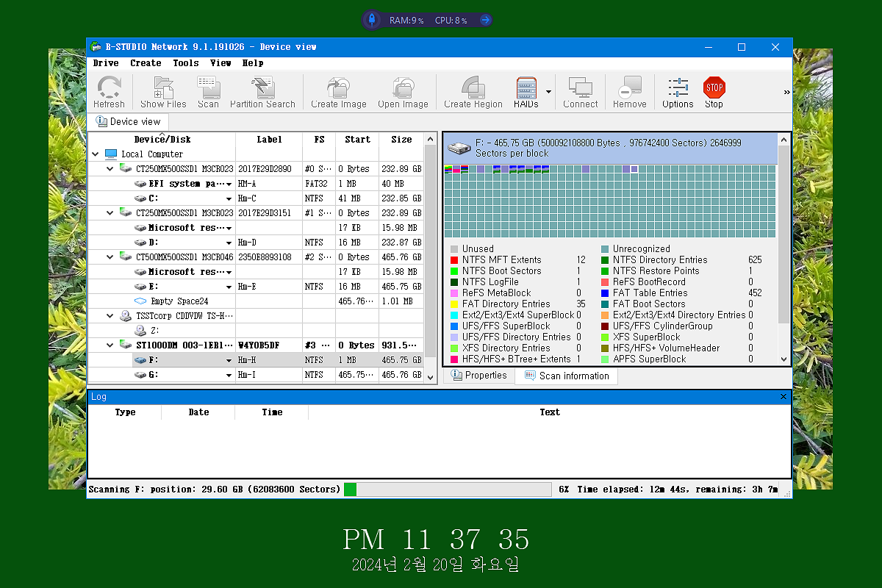Open the View menu
Screen dimensions: 882x588
pyautogui.click(x=220, y=63)
